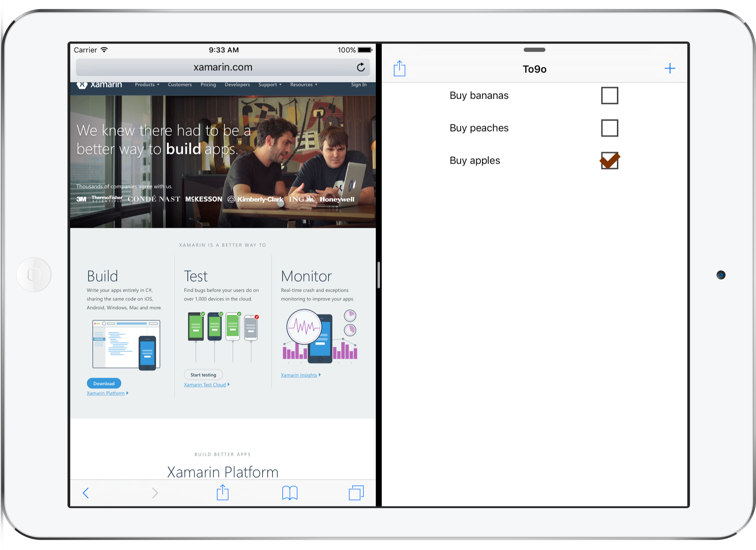Click the Download button on Xamarin page

105,384
